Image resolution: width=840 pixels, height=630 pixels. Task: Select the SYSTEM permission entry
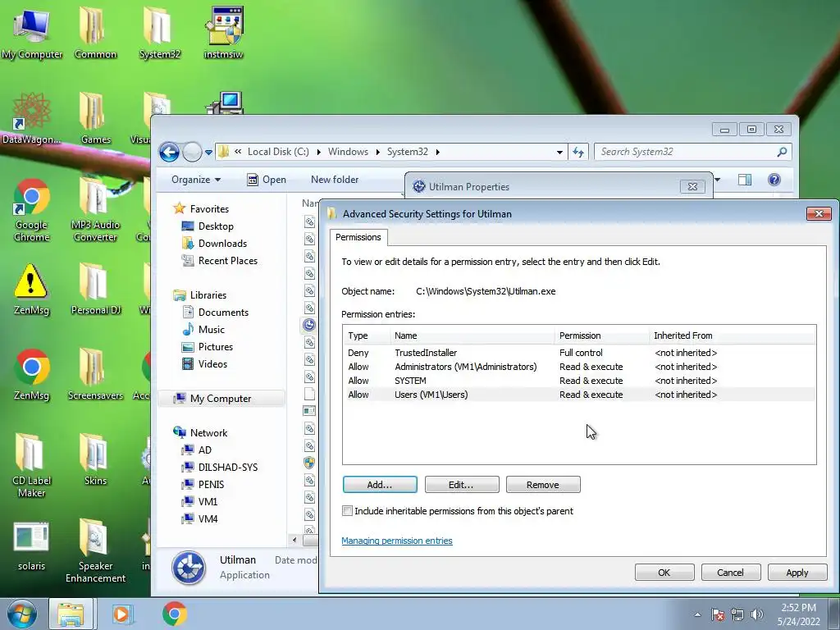(x=579, y=381)
